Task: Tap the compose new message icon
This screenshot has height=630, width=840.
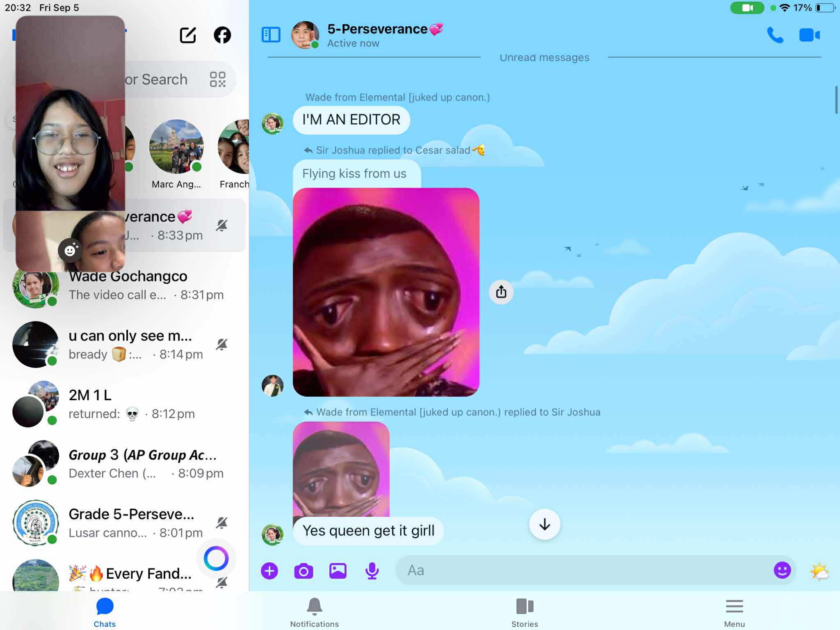Action: click(x=188, y=35)
